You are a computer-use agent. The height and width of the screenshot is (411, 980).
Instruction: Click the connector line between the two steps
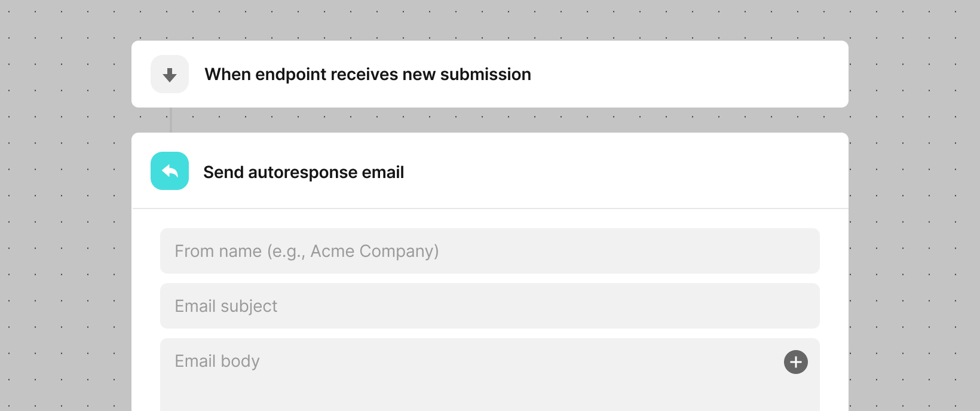pos(171,120)
